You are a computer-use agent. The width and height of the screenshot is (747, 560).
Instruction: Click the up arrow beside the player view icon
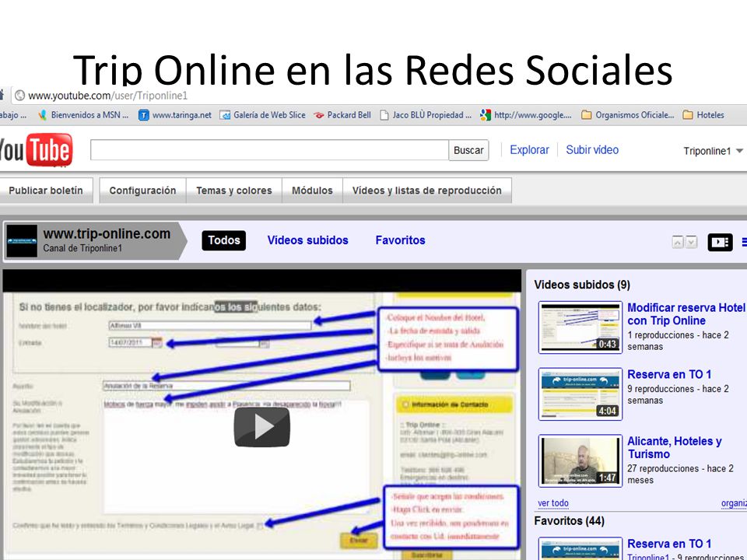(x=678, y=243)
